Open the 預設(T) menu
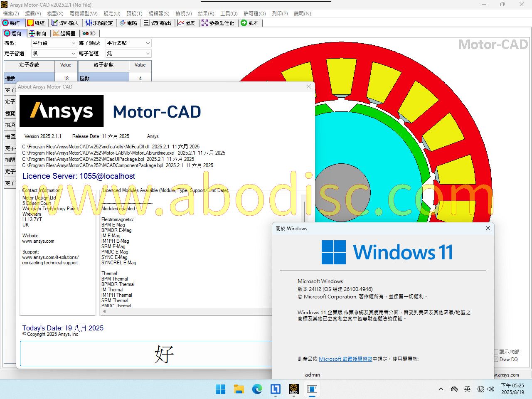 pos(134,13)
